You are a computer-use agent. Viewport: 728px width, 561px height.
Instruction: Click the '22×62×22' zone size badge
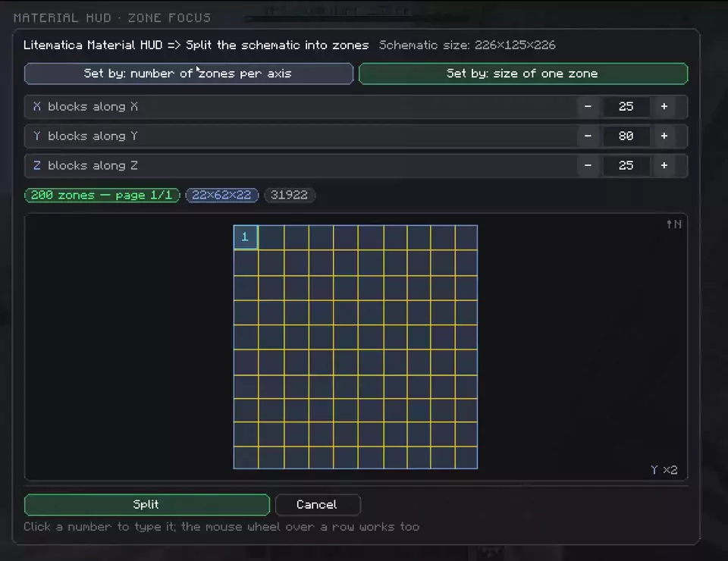222,195
